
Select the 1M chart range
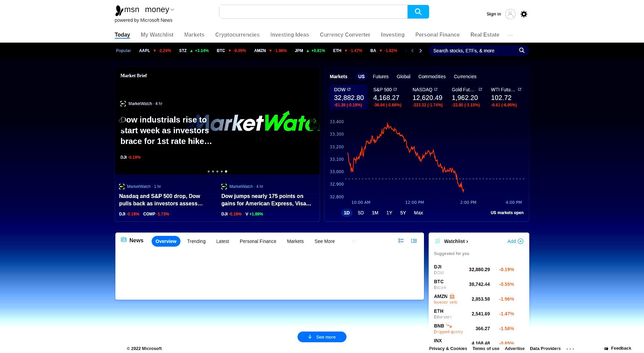[375, 213]
